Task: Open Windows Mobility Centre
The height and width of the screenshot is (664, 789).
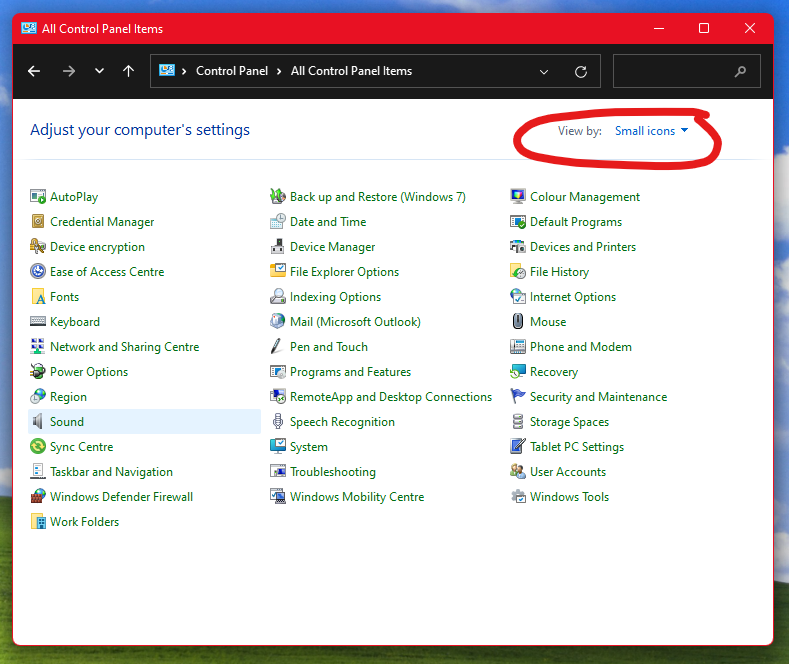Action: pos(357,497)
